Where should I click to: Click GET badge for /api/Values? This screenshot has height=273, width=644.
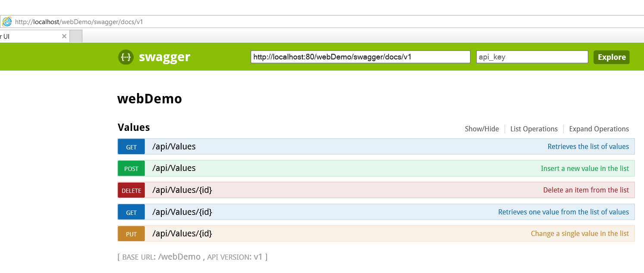131,147
